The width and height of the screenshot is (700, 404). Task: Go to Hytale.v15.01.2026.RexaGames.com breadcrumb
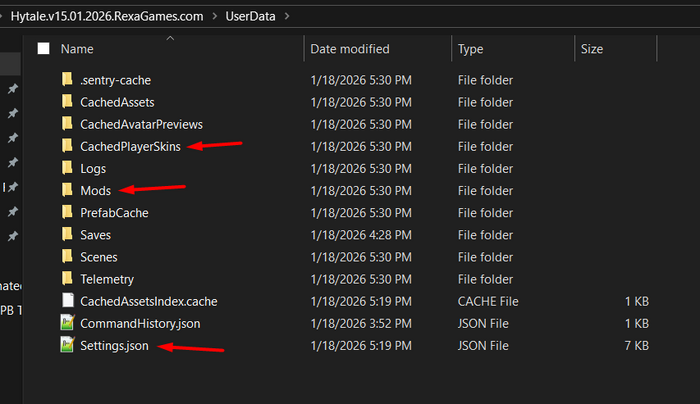click(107, 16)
